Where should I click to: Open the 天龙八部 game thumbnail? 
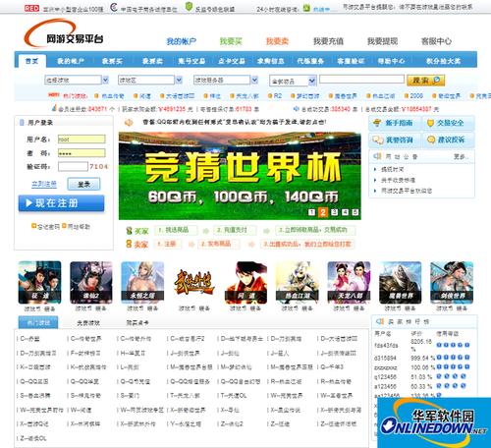(x=349, y=282)
